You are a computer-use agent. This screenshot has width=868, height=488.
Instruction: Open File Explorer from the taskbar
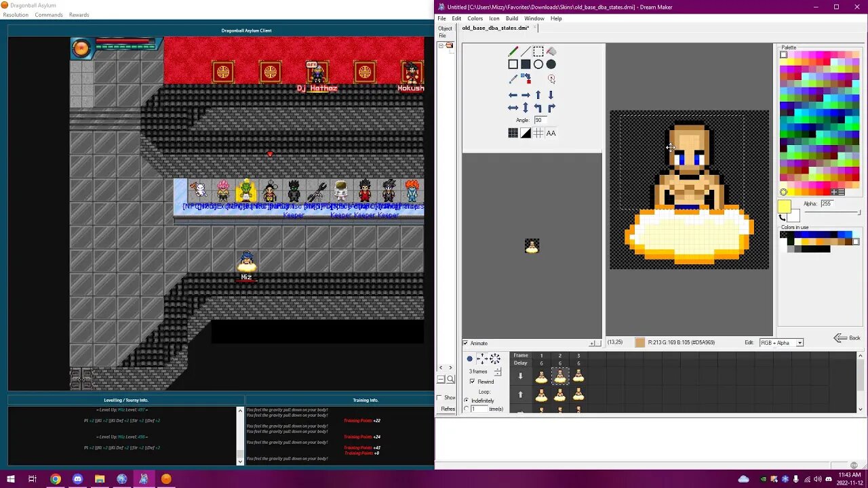coord(100,479)
